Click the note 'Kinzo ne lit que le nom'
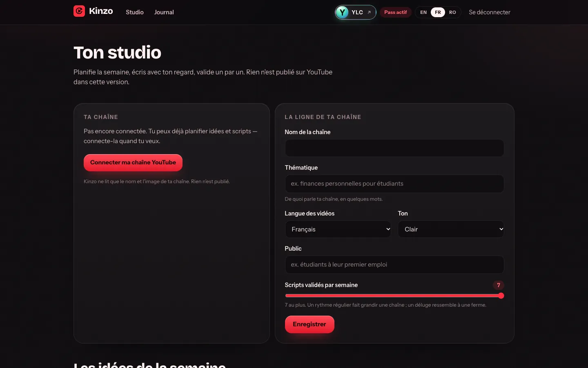588x368 pixels. tap(157, 182)
